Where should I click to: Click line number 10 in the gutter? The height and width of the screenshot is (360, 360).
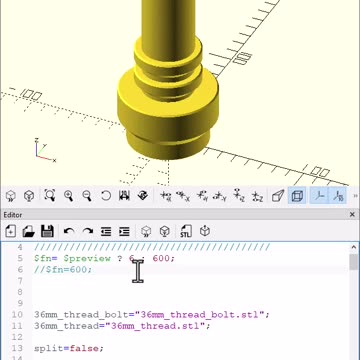(17, 315)
